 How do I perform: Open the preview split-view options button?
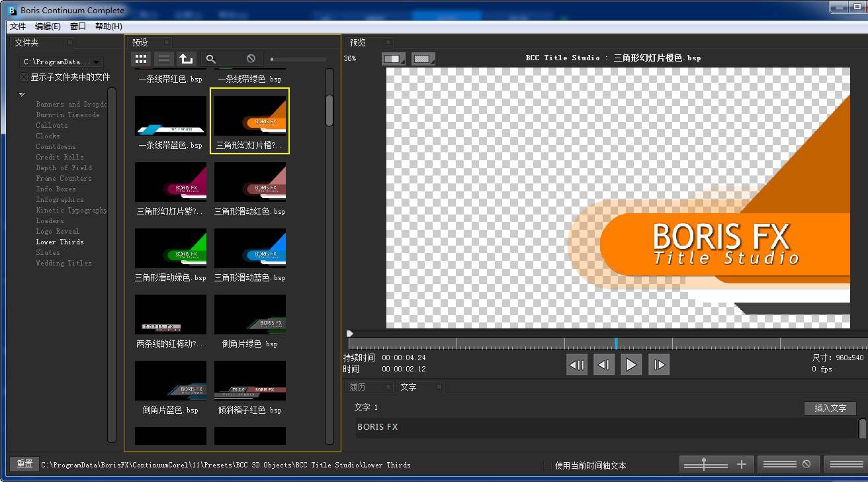click(394, 59)
